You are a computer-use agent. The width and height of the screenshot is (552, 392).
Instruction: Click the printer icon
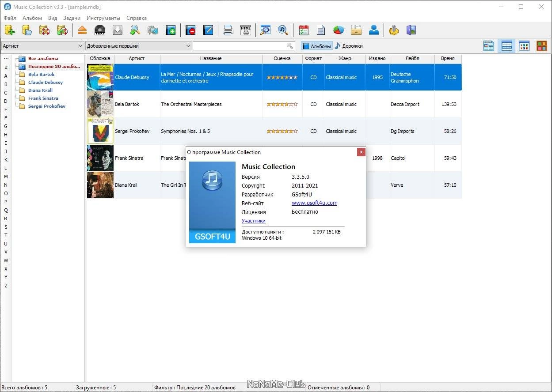(228, 30)
